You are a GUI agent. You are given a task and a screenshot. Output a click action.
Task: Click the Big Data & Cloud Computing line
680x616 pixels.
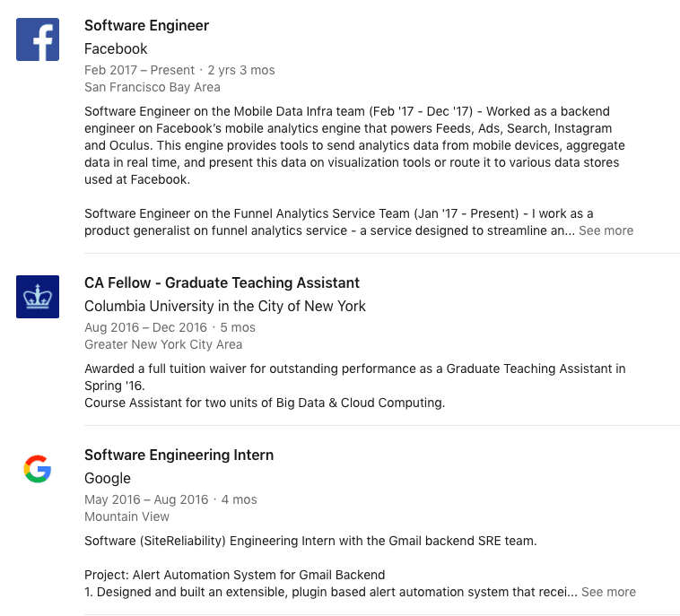pos(265,403)
